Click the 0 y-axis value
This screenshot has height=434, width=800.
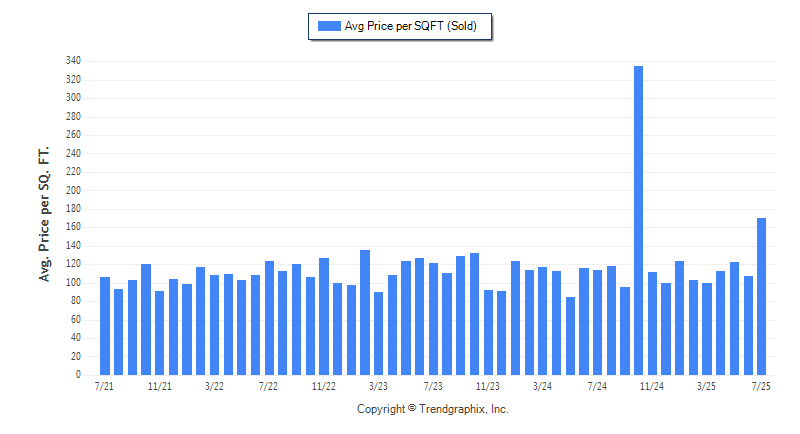click(x=78, y=374)
